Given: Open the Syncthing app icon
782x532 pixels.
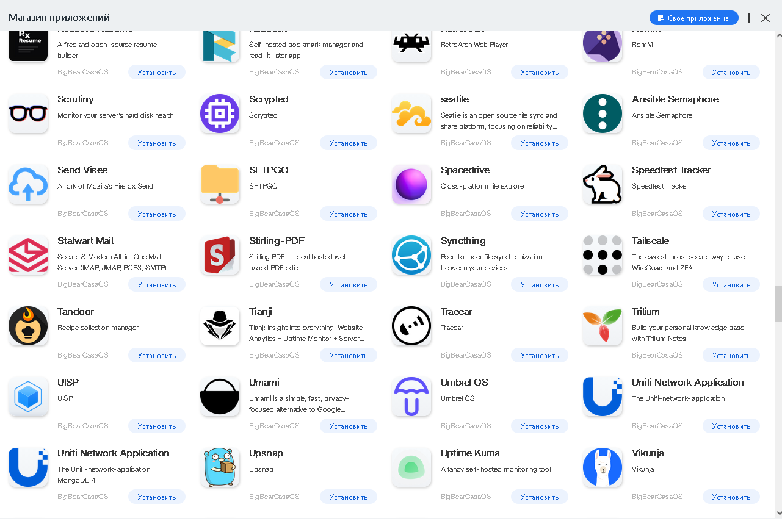Looking at the screenshot, I should click(411, 255).
